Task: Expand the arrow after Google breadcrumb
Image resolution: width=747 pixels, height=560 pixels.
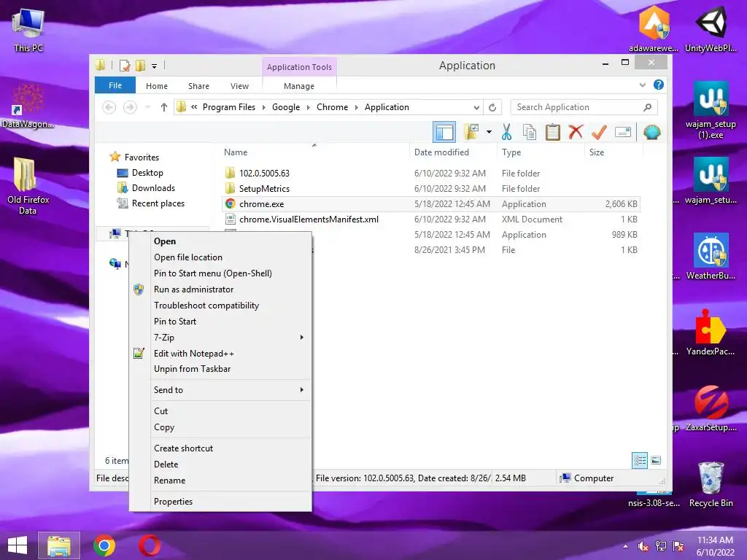Action: [309, 107]
